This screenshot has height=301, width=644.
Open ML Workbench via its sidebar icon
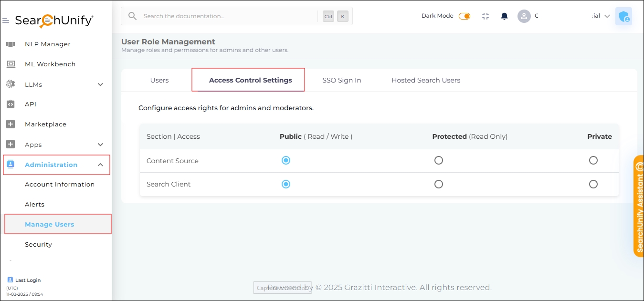point(11,64)
